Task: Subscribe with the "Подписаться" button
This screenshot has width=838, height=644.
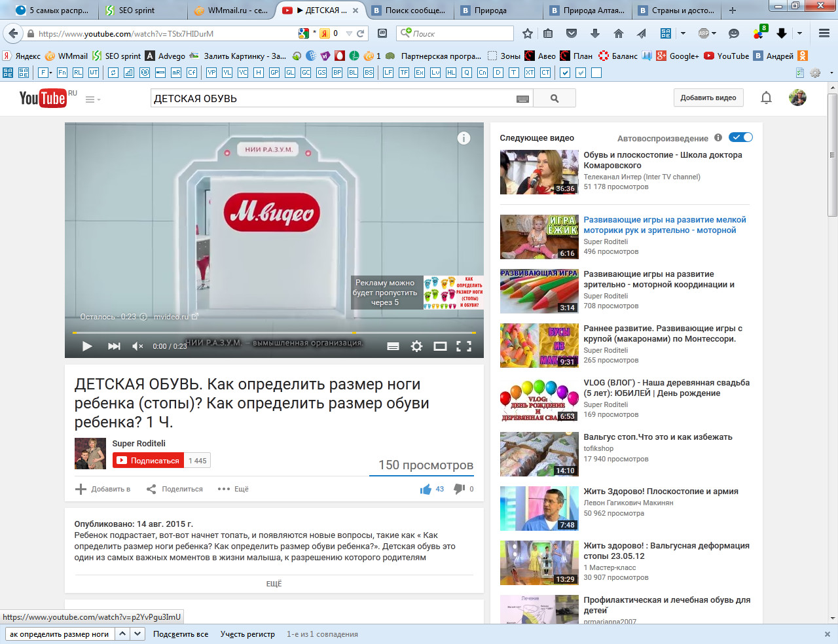Action: click(x=149, y=461)
